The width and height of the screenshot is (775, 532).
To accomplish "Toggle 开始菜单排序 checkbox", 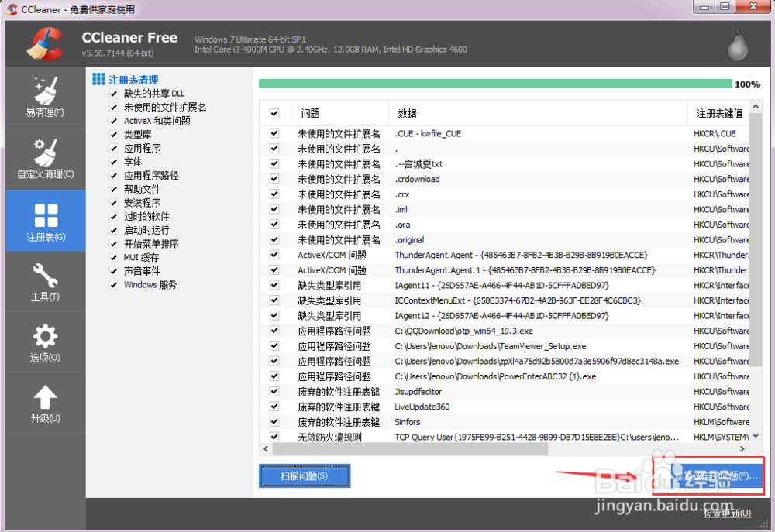I will pyautogui.click(x=114, y=244).
